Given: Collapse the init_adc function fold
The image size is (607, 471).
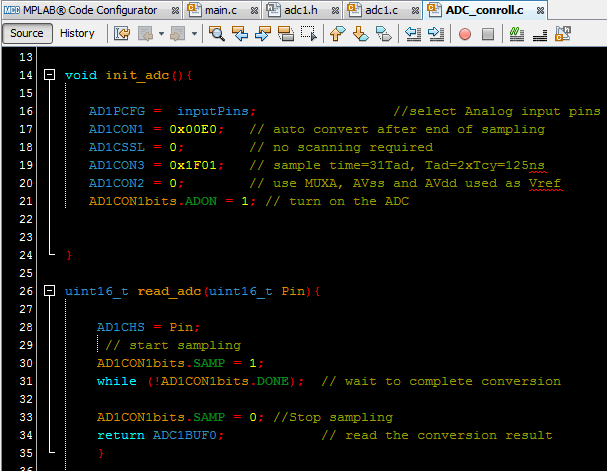Looking at the screenshot, I should 50,74.
